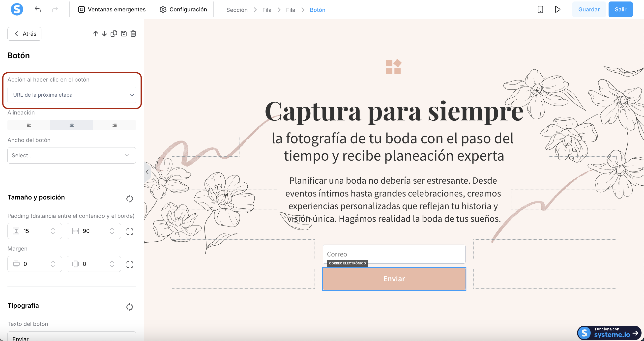Collapse the left sidebar panel
This screenshot has height=341, width=644.
point(147,172)
